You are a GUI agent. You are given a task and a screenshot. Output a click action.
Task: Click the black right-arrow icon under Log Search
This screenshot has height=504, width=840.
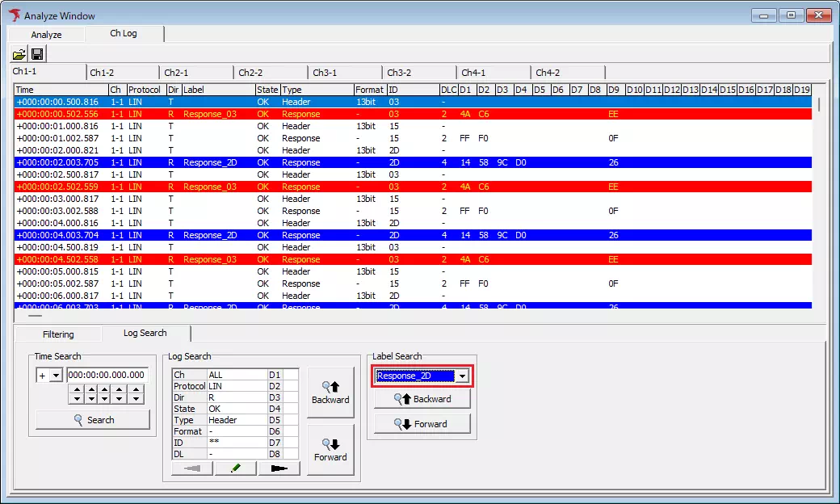(279, 468)
